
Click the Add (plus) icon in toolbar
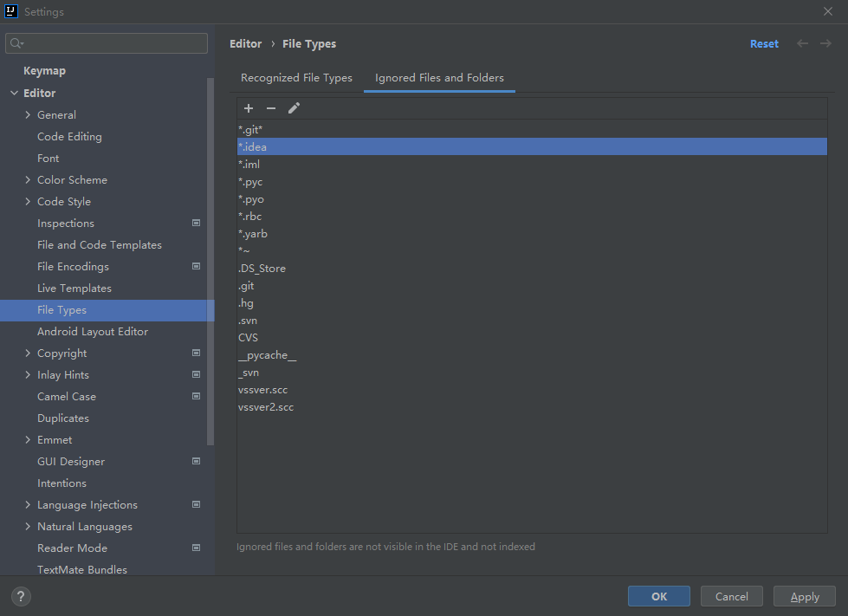click(249, 108)
